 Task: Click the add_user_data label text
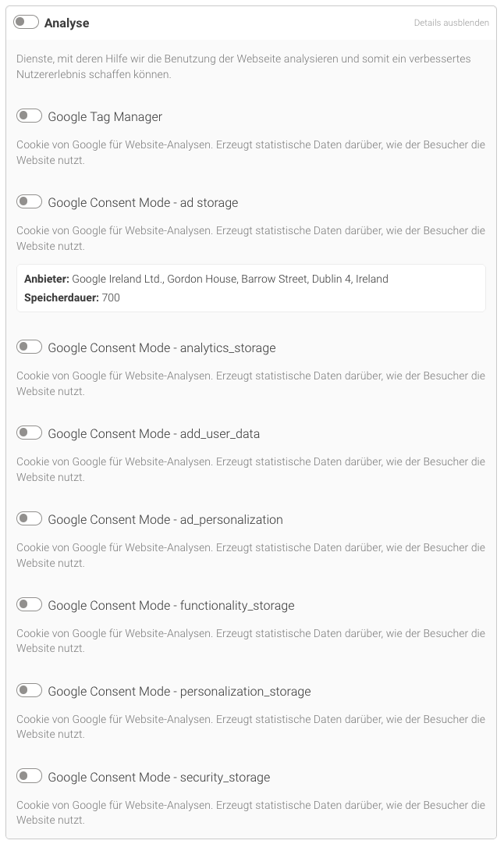(154, 434)
